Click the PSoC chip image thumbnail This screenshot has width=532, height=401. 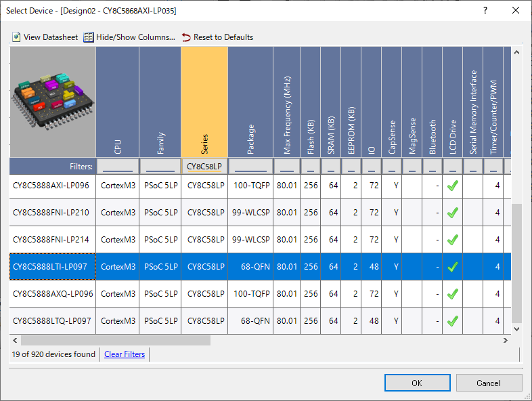click(53, 102)
